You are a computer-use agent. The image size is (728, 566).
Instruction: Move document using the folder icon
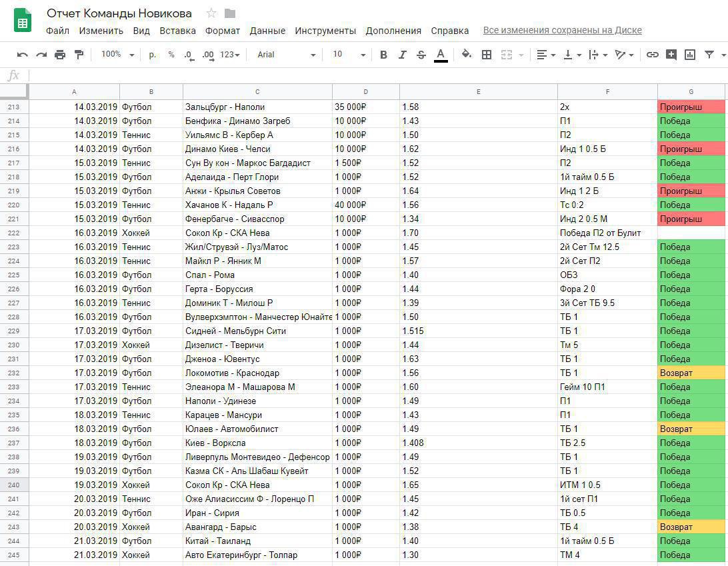(230, 13)
